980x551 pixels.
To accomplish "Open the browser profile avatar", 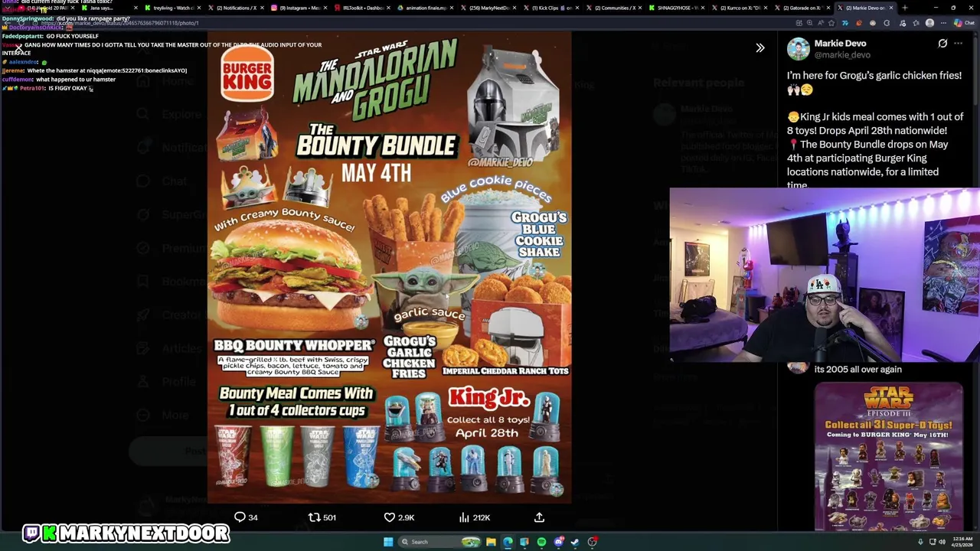I will click(929, 23).
